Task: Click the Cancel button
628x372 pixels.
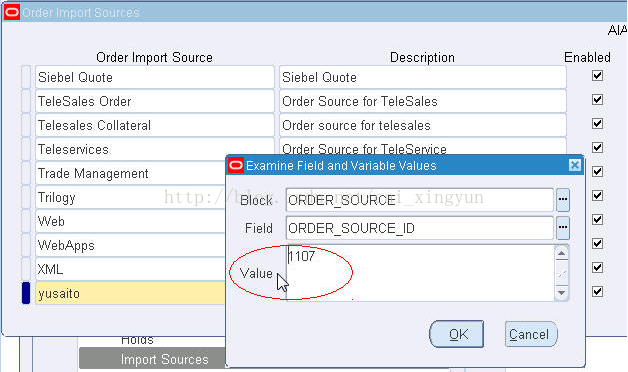Action: tap(531, 334)
